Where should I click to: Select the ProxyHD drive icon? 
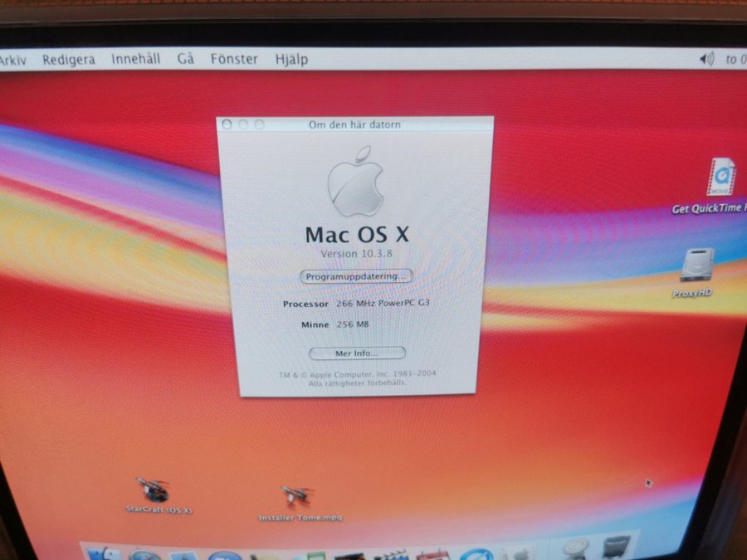coord(697,265)
